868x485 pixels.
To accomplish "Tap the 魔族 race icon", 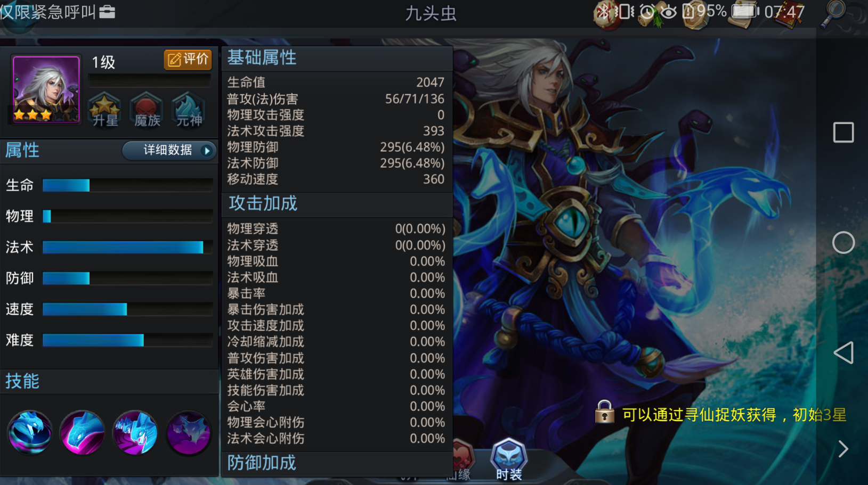I will coord(147,110).
